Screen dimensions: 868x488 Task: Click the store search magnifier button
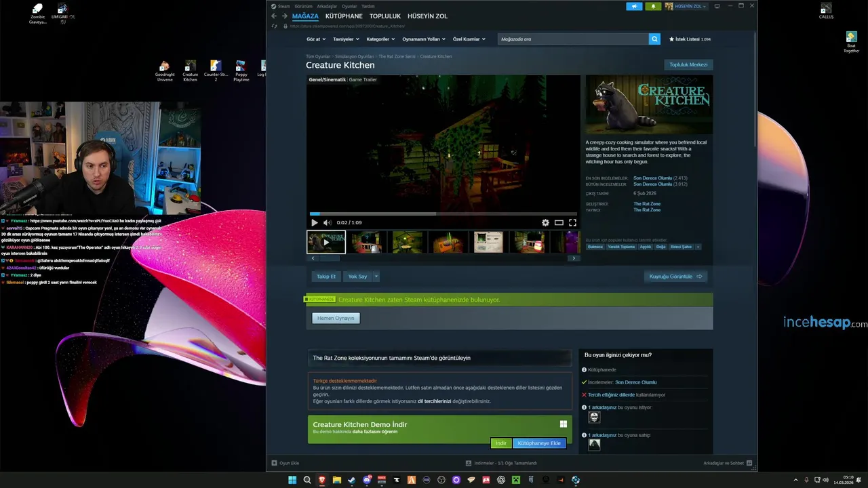[654, 39]
